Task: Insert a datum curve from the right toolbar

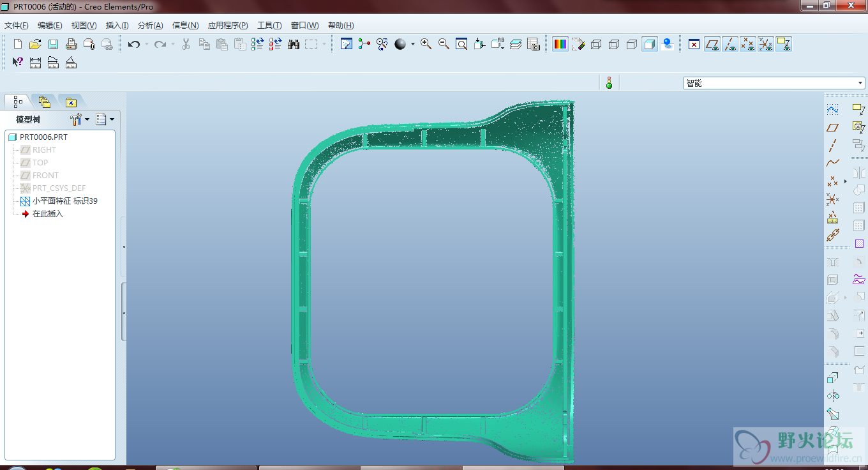Action: [x=832, y=163]
